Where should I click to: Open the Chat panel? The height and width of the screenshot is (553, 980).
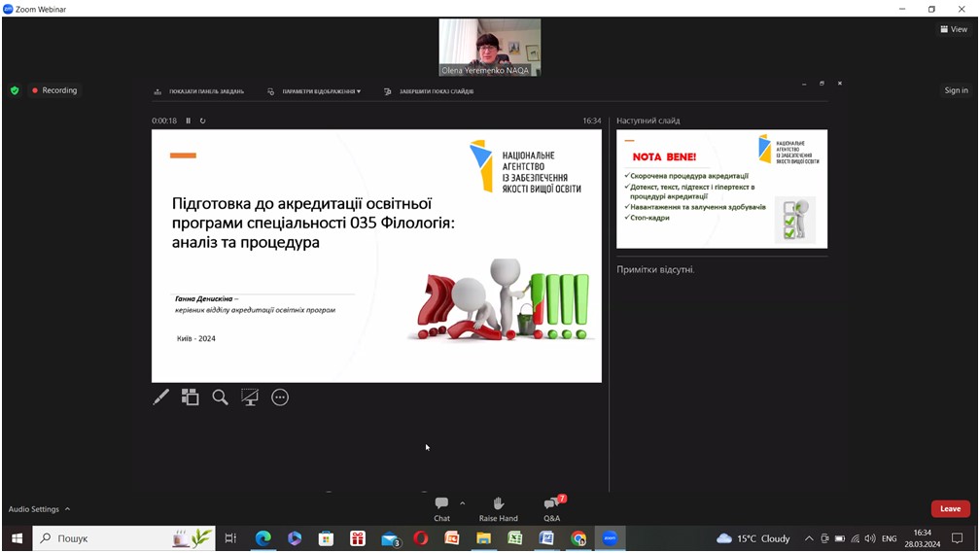[441, 508]
